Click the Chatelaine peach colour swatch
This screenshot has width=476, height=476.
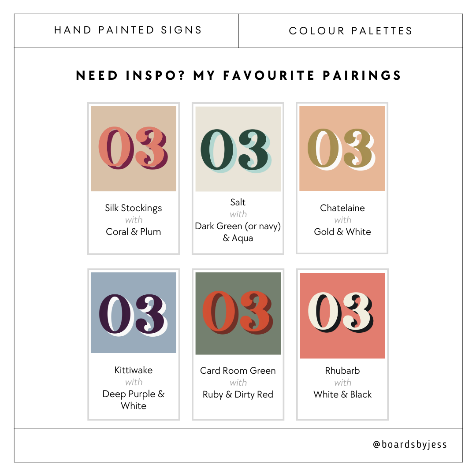[342, 148]
